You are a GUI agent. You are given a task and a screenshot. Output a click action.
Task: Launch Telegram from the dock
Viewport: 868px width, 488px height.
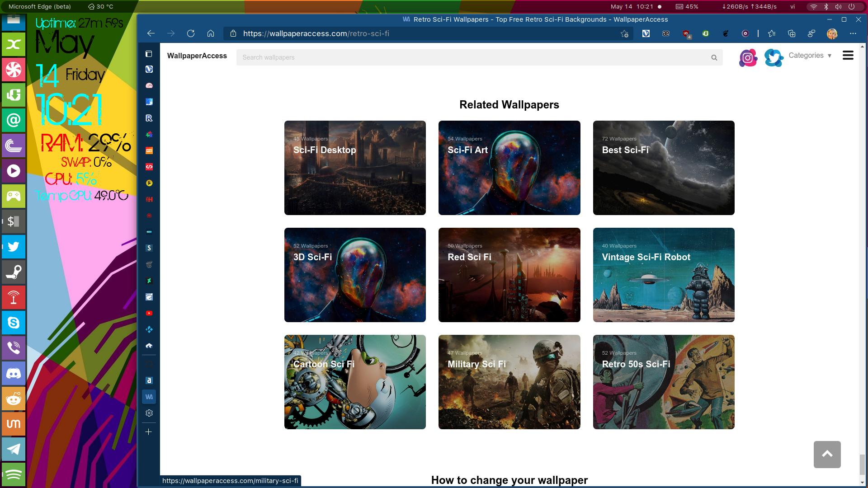pos(14,449)
